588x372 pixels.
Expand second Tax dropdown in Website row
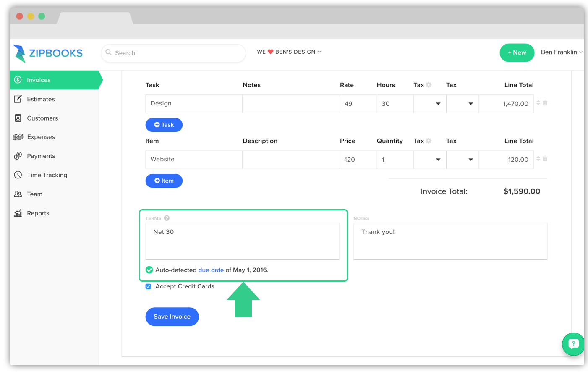(462, 160)
